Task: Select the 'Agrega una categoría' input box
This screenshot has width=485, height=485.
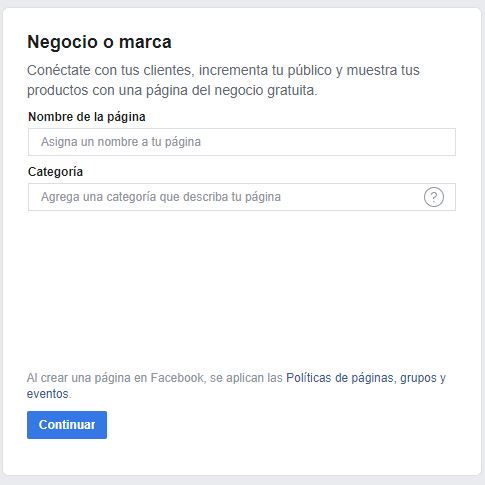Action: (x=242, y=197)
